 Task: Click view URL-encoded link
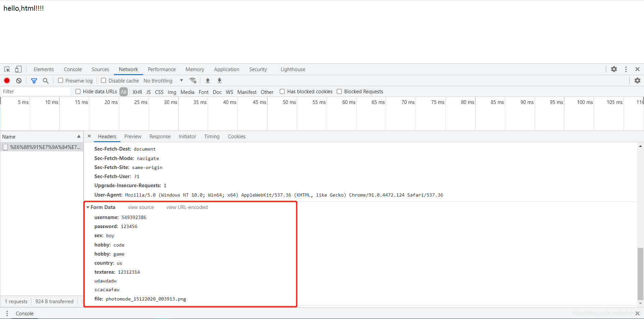coord(187,207)
